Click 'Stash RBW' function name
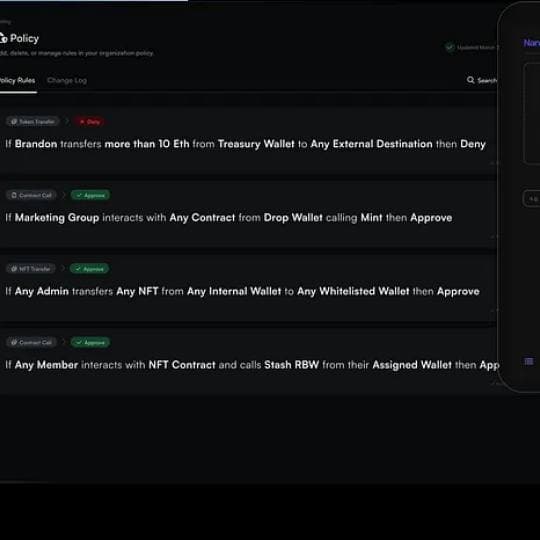This screenshot has height=540, width=540. (x=291, y=365)
